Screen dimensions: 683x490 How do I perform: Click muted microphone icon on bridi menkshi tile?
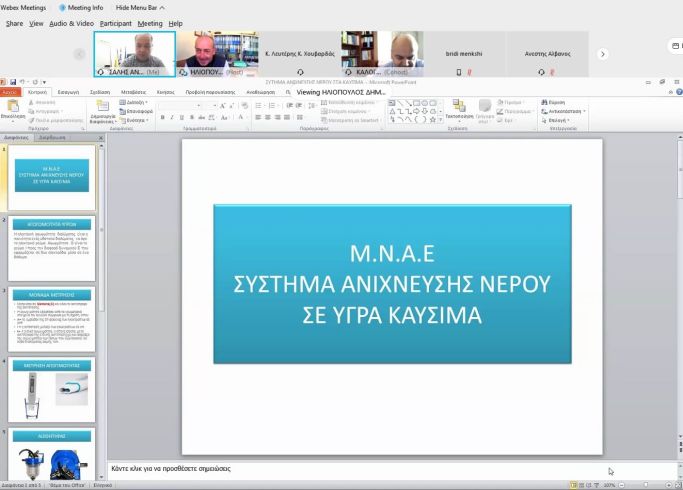click(468, 72)
